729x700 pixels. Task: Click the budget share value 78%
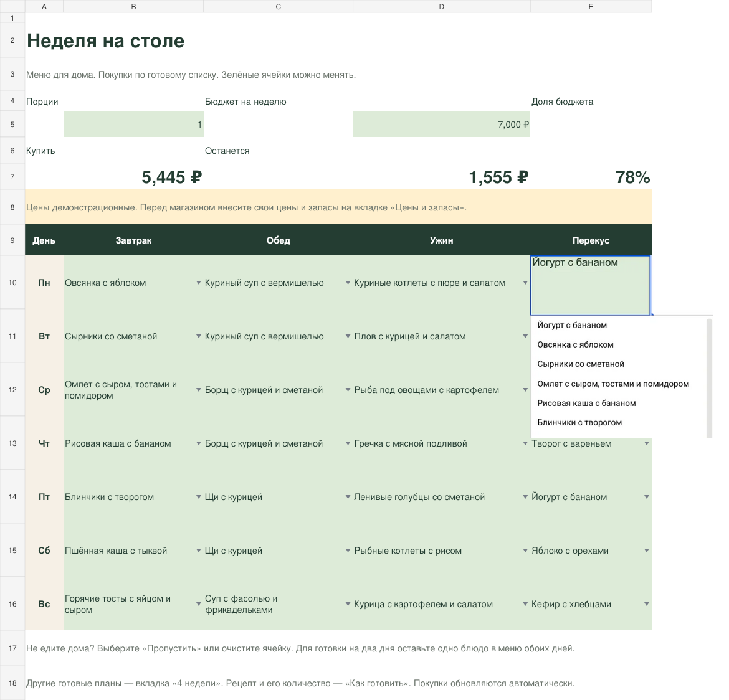632,177
